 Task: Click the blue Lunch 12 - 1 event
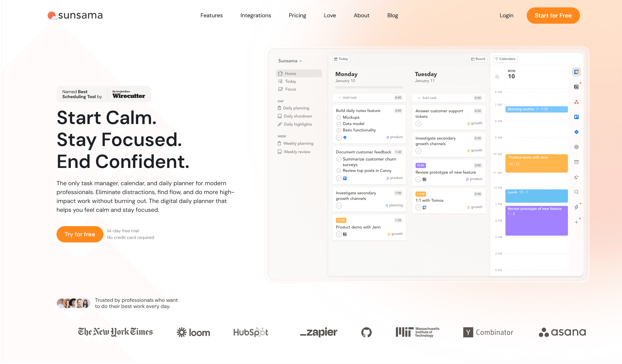[x=536, y=196]
